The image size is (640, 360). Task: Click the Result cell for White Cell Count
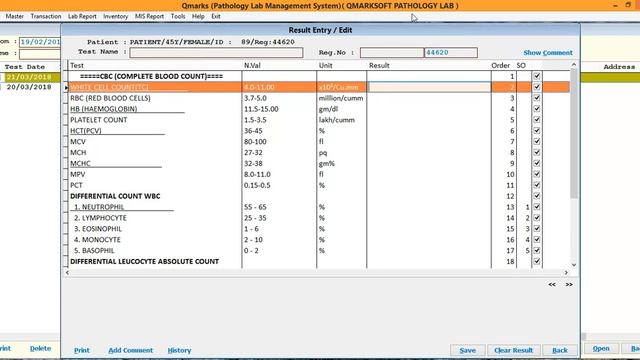(x=429, y=87)
